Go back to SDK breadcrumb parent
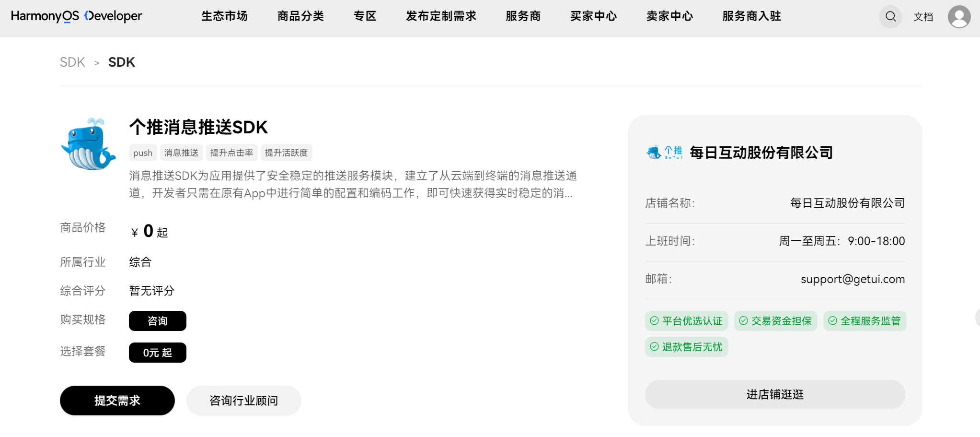The width and height of the screenshot is (980, 437). pos(72,62)
